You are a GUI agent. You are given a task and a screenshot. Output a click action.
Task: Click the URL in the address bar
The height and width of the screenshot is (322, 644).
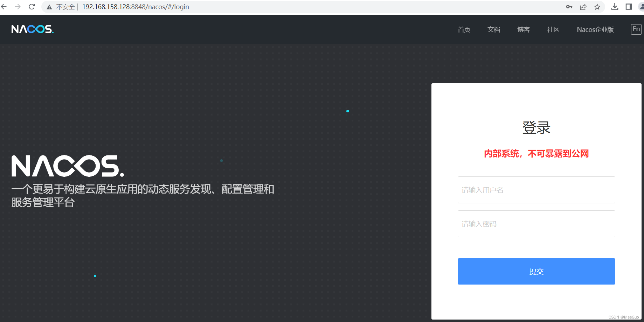(136, 7)
